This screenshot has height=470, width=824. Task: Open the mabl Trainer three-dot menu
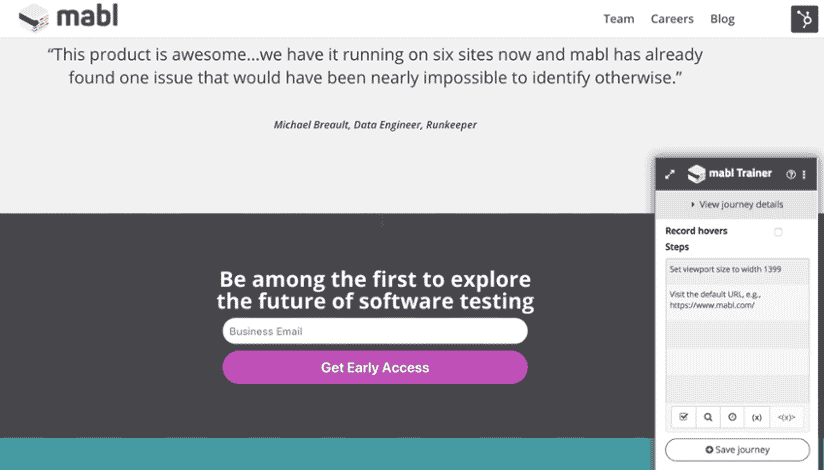(804, 175)
